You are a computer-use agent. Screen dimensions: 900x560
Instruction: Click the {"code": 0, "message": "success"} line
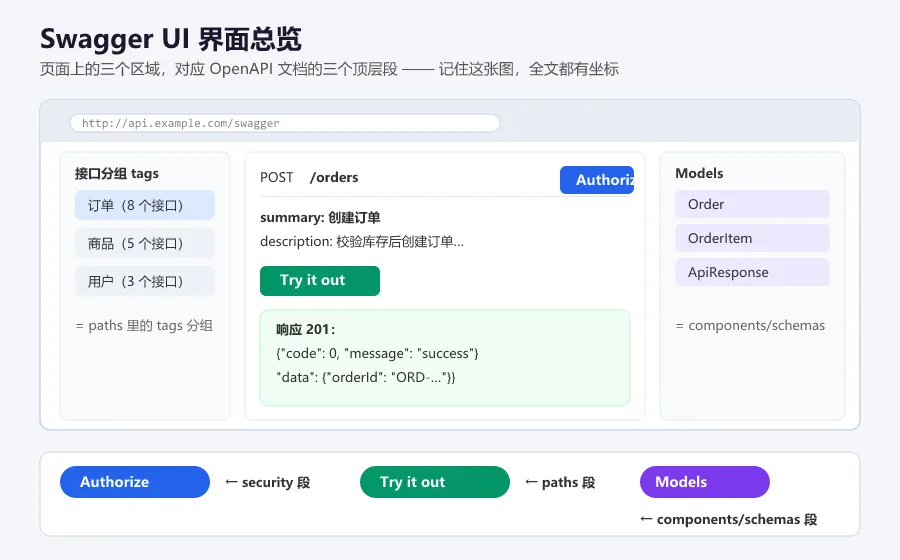377,353
